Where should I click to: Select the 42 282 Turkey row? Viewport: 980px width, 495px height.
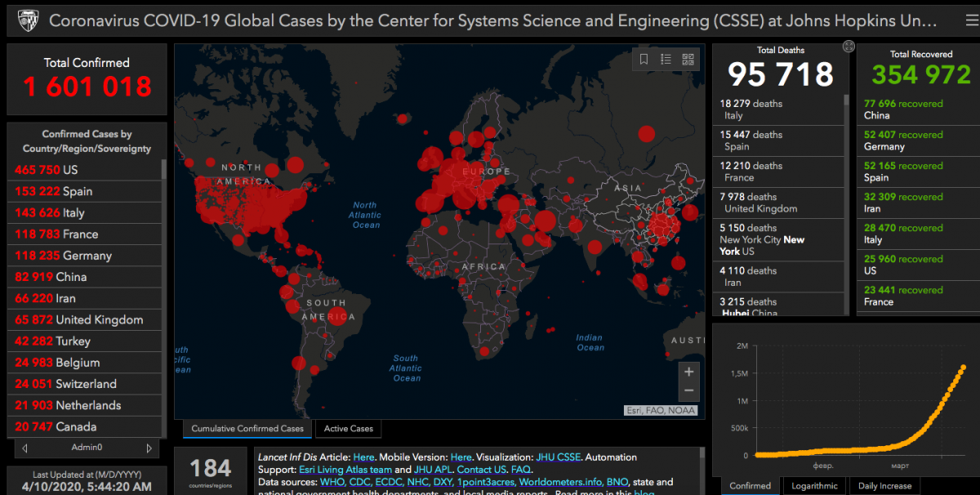pos(86,341)
